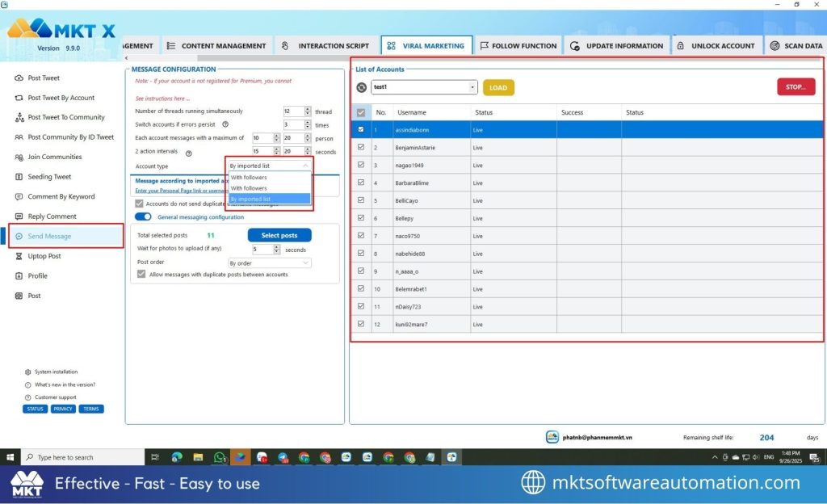827x504 pixels.
Task: Enable duplicate posts between accounts checkbox
Action: [141, 274]
